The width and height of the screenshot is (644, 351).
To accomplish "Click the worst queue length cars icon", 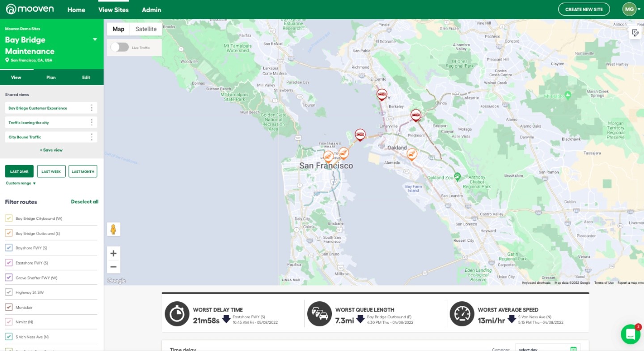I will [x=319, y=314].
